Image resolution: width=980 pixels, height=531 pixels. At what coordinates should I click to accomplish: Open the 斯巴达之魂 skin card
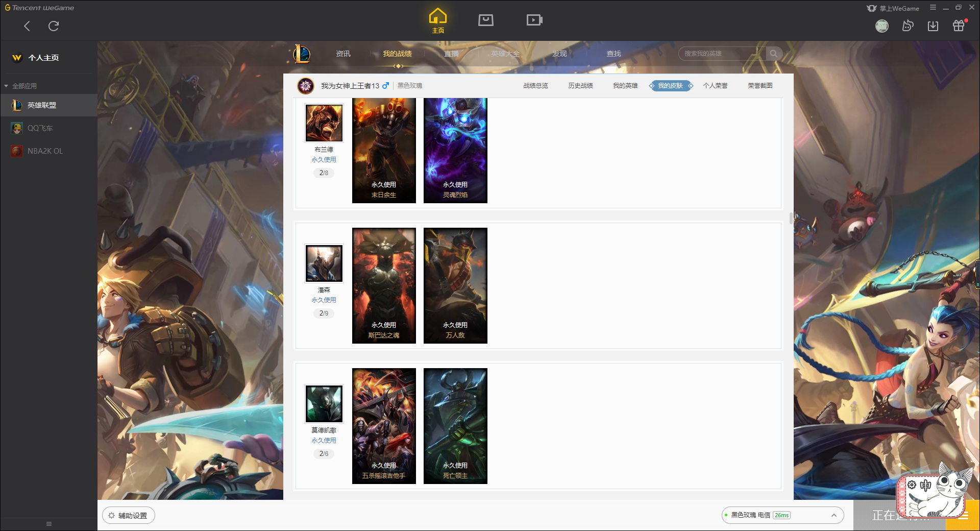(384, 285)
